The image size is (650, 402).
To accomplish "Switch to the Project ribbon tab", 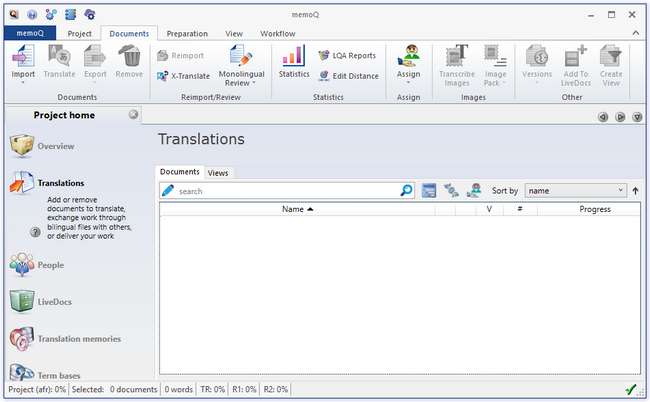I will [x=80, y=34].
